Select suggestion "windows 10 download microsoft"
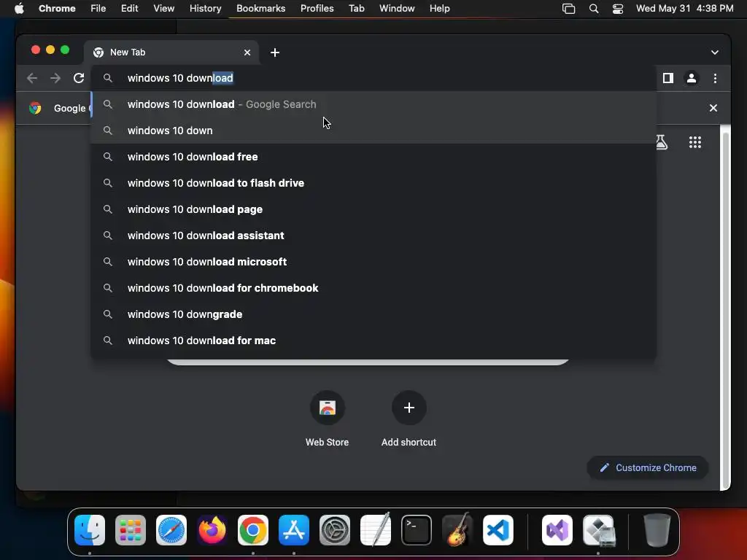This screenshot has width=747, height=560. click(373, 262)
